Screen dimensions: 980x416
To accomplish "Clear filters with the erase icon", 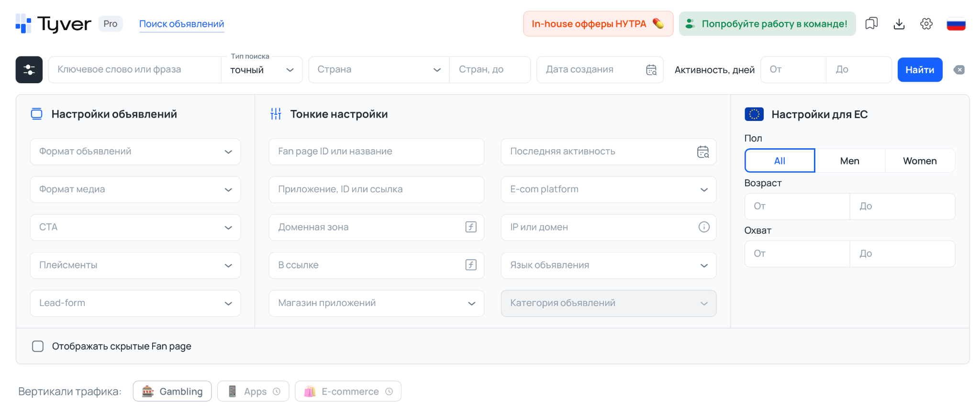I will (x=959, y=70).
